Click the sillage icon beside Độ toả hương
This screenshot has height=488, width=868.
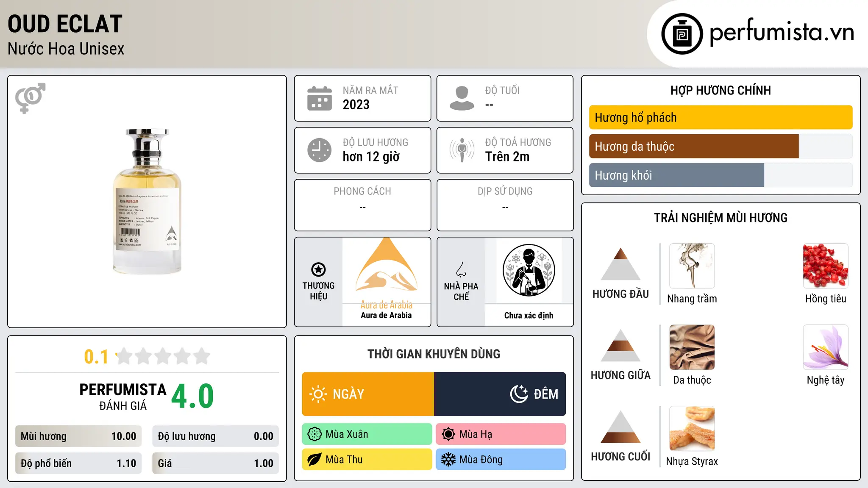pos(462,150)
